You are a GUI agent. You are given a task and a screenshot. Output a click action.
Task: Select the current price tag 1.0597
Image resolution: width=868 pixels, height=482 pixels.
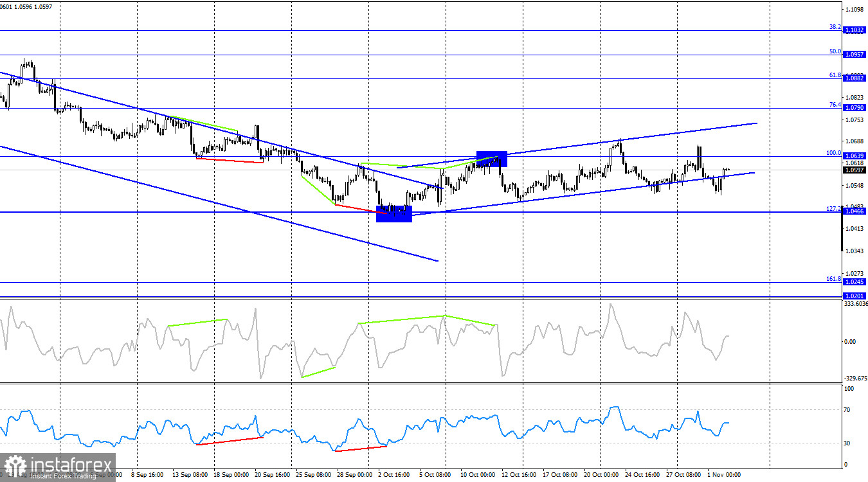click(x=854, y=170)
